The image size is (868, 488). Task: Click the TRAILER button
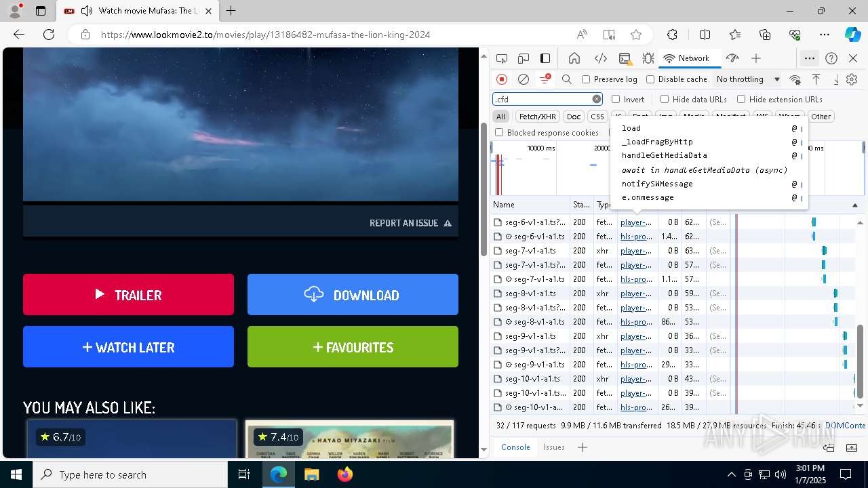point(128,294)
